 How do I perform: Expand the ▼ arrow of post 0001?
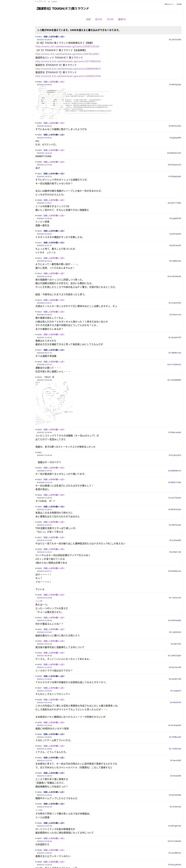pos(36,37)
